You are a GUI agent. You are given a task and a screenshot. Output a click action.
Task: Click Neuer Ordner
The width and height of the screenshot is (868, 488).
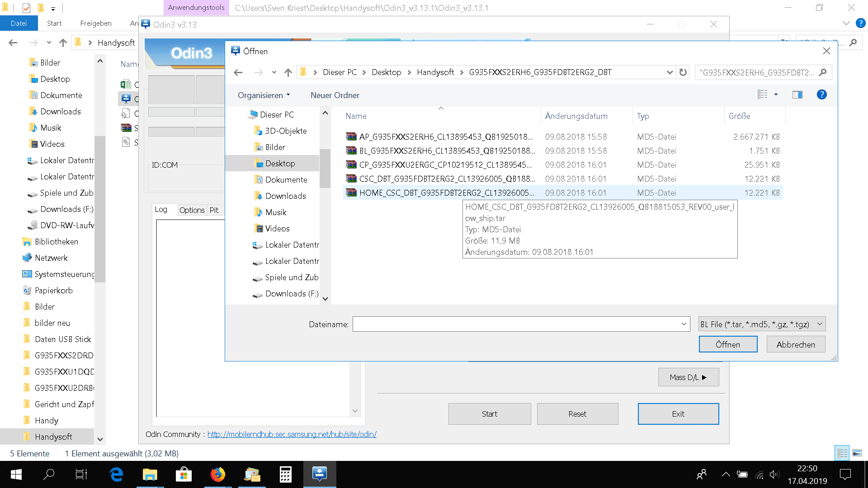click(335, 95)
